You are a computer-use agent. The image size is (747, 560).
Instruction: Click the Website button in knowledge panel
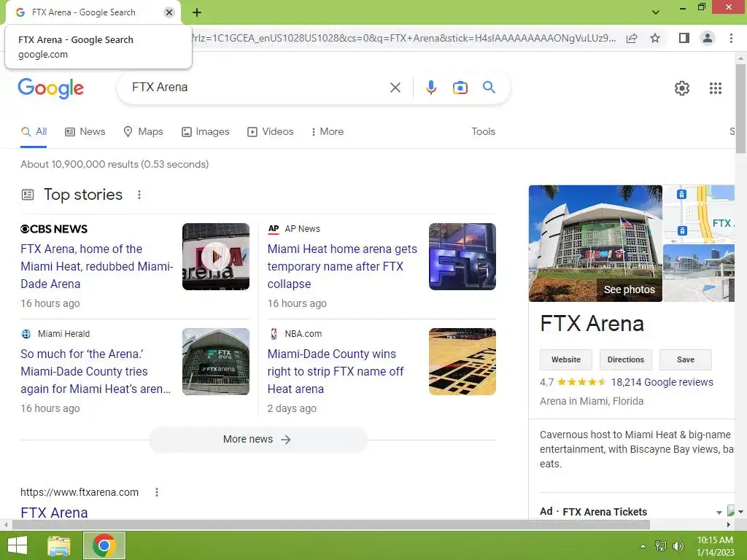point(566,359)
